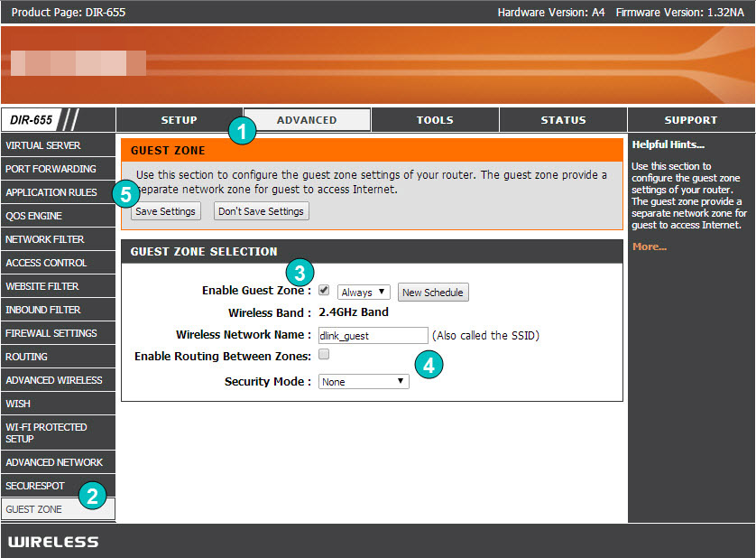The height and width of the screenshot is (558, 756).
Task: Click Firmware Version: 1.32NA text
Action: click(x=680, y=13)
